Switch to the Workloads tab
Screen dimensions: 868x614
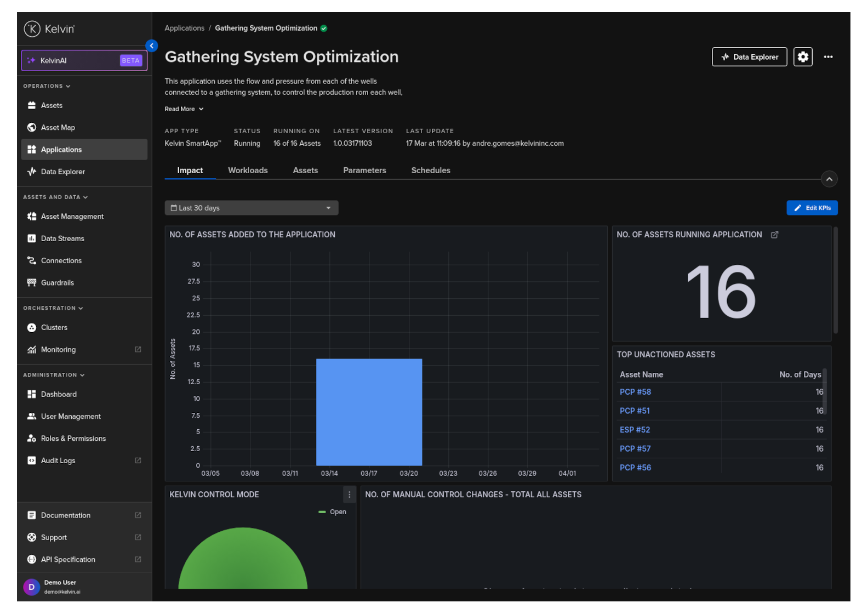click(x=248, y=170)
